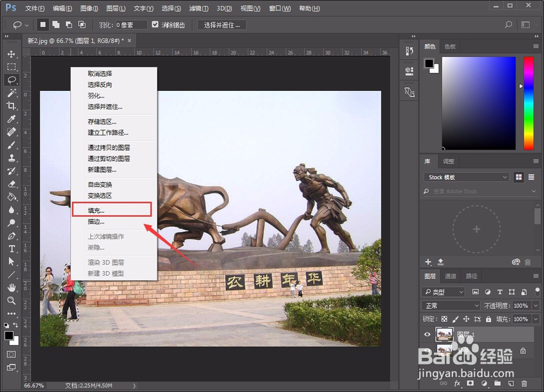Image resolution: width=544 pixels, height=392 pixels.
Task: Open the History panel icon
Action: (x=410, y=51)
